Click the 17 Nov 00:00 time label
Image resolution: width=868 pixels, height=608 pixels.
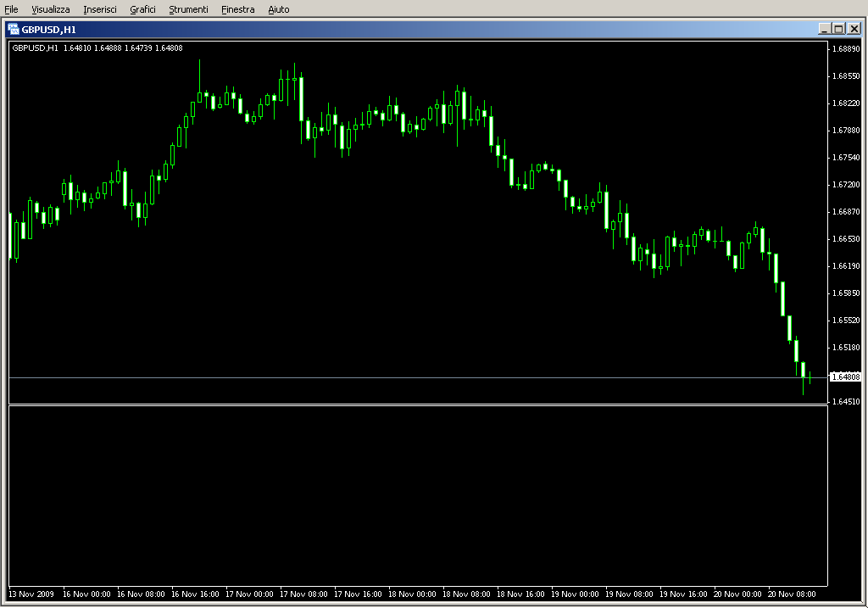249,594
